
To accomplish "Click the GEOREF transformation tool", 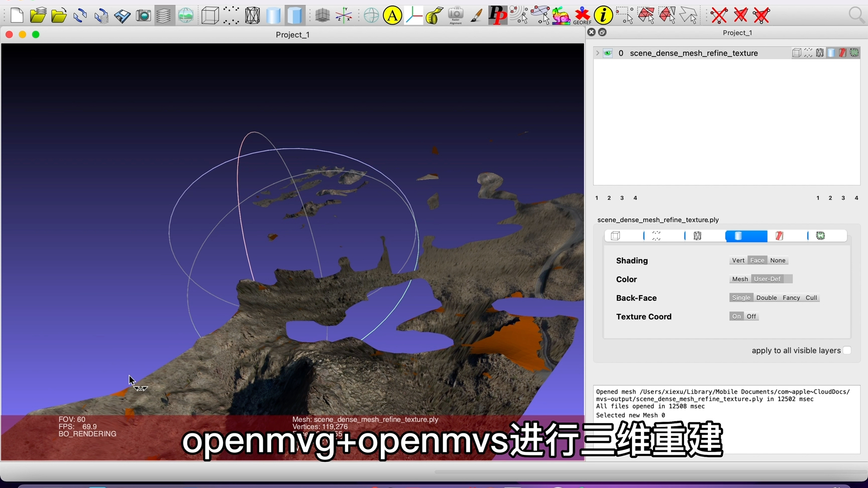I will [x=582, y=16].
